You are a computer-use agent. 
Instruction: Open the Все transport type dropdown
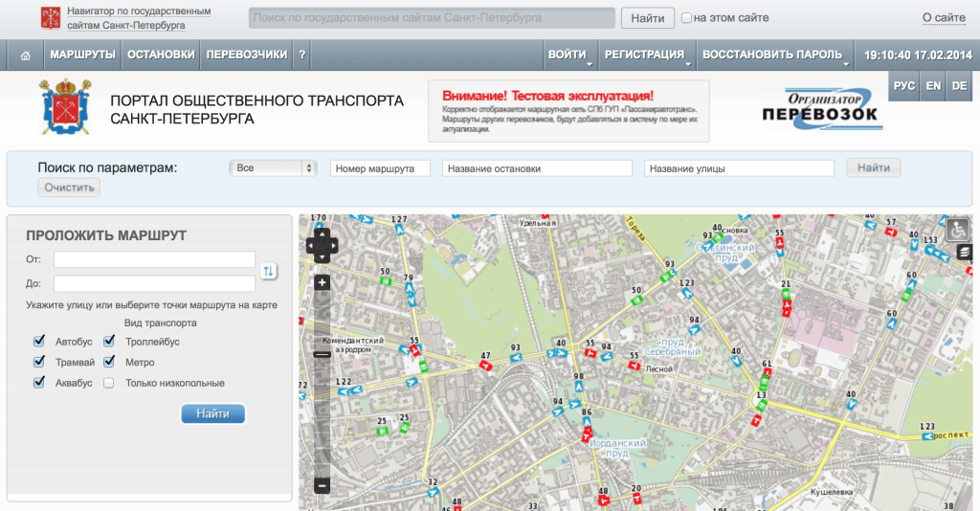click(x=273, y=168)
